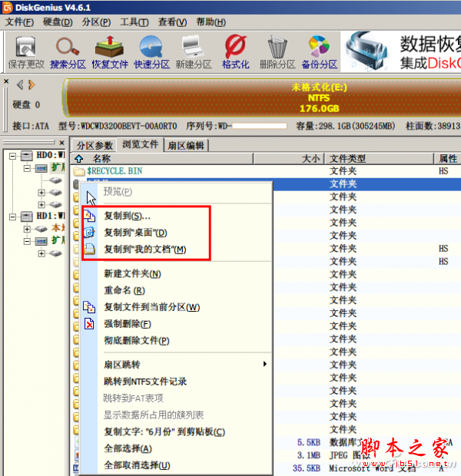The width and height of the screenshot is (461, 476).
Task: Open the Search Partition (搜索分区) tool
Action: point(68,52)
